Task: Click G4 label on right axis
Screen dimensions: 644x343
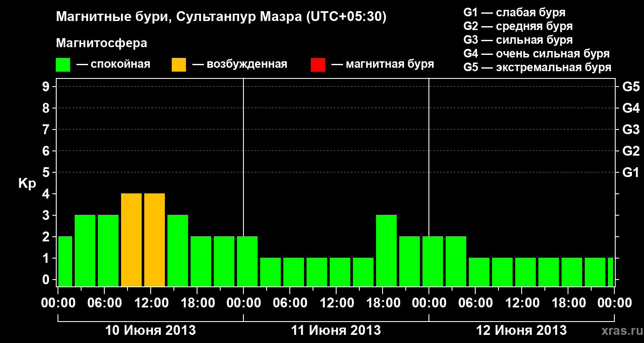Action: tap(631, 108)
